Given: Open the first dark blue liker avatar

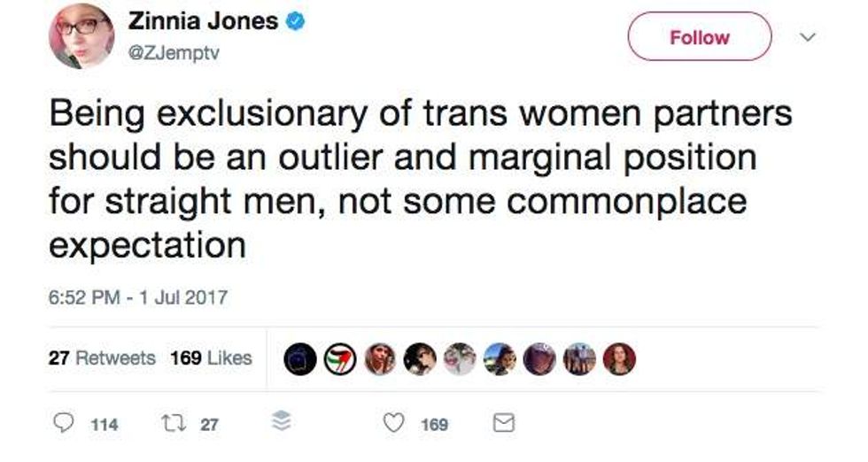Looking at the screenshot, I should point(299,358).
